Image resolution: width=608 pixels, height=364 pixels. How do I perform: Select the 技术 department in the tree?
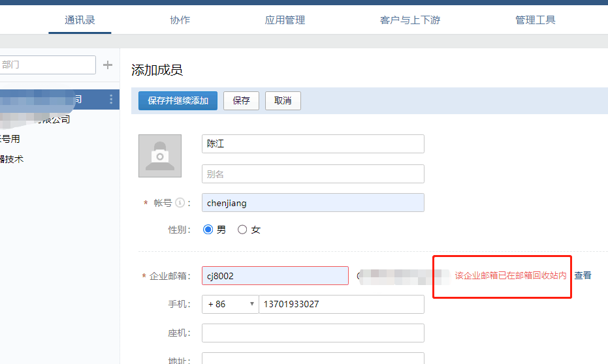click(13, 159)
